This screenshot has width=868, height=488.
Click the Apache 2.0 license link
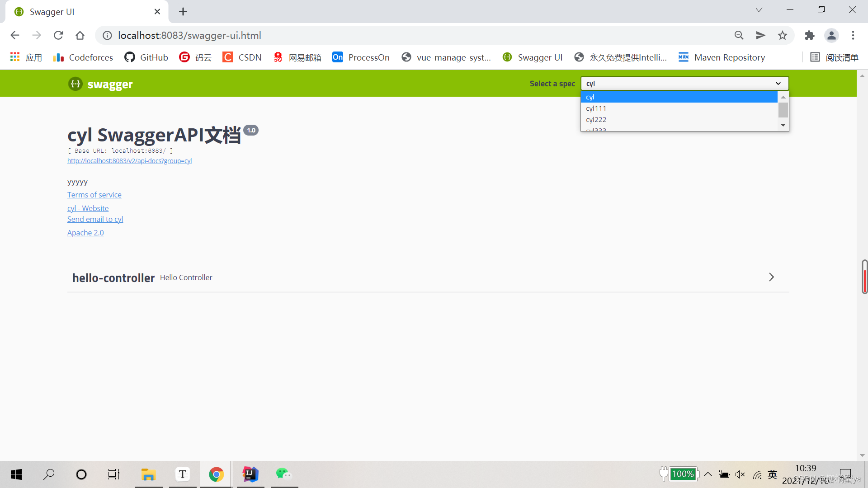pos(85,233)
